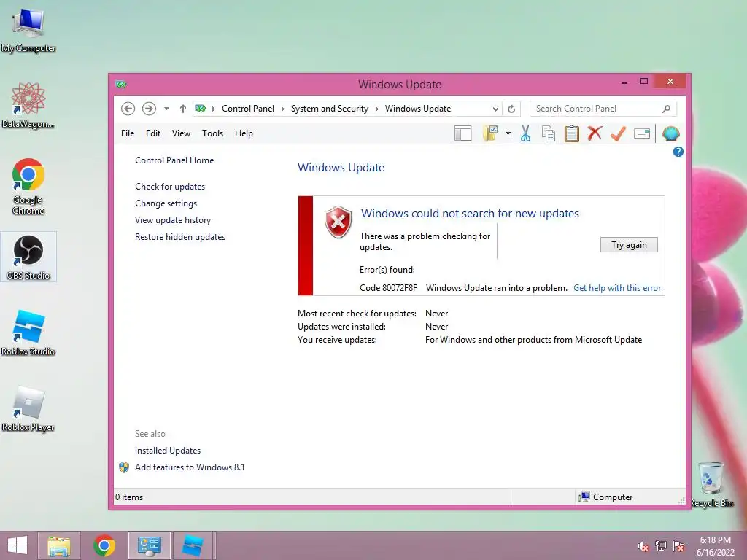Click the search magnifier icon
Screen dimensions: 747x560
coord(667,109)
